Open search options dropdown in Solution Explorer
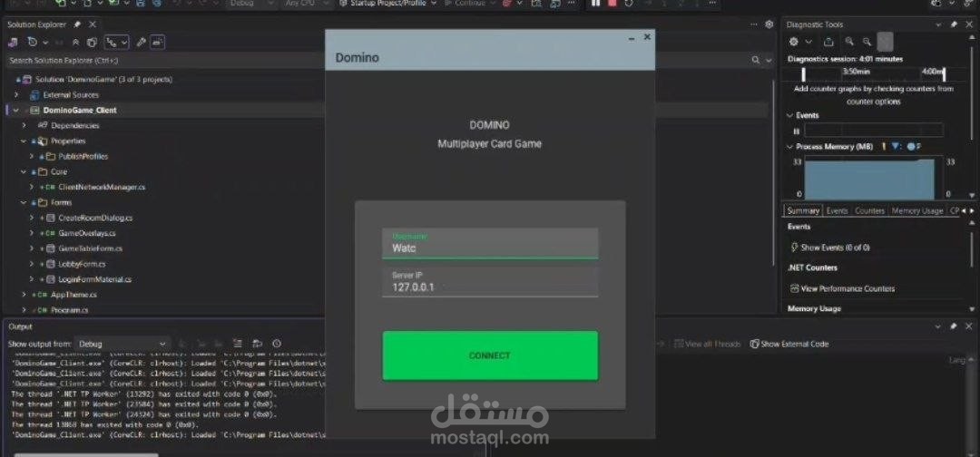Viewport: 980px width, 457px height. click(x=769, y=60)
